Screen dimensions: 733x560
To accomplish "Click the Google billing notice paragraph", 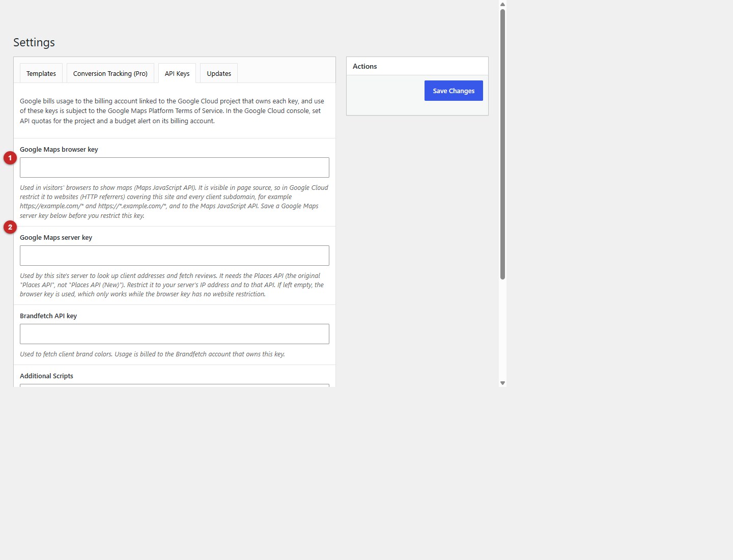I will [173, 111].
